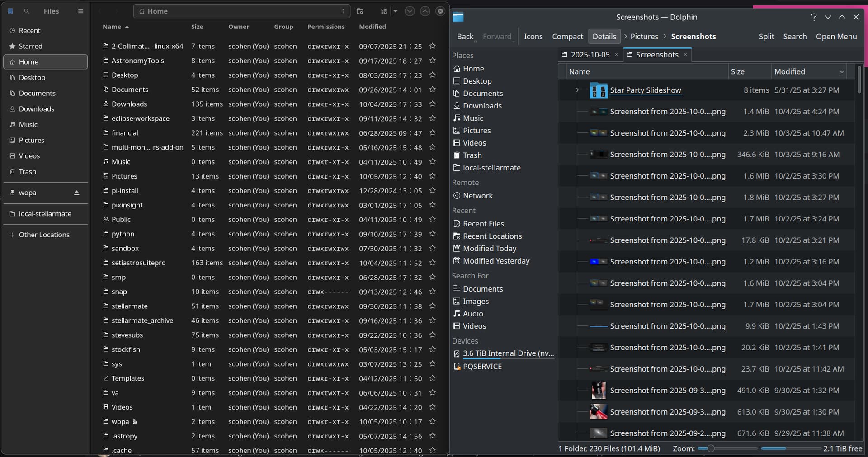Star the AstronomyTools folder
Viewport: 868px width, 457px height.
(x=432, y=61)
